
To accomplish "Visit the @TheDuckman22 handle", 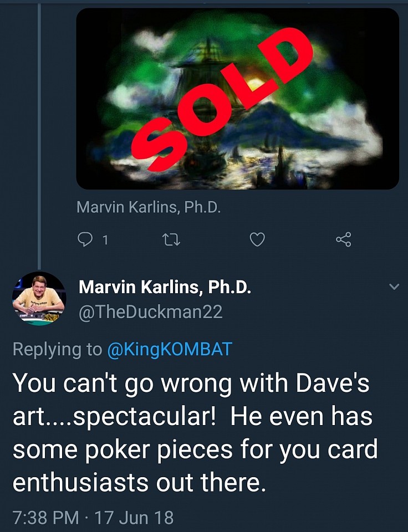I will (x=151, y=311).
